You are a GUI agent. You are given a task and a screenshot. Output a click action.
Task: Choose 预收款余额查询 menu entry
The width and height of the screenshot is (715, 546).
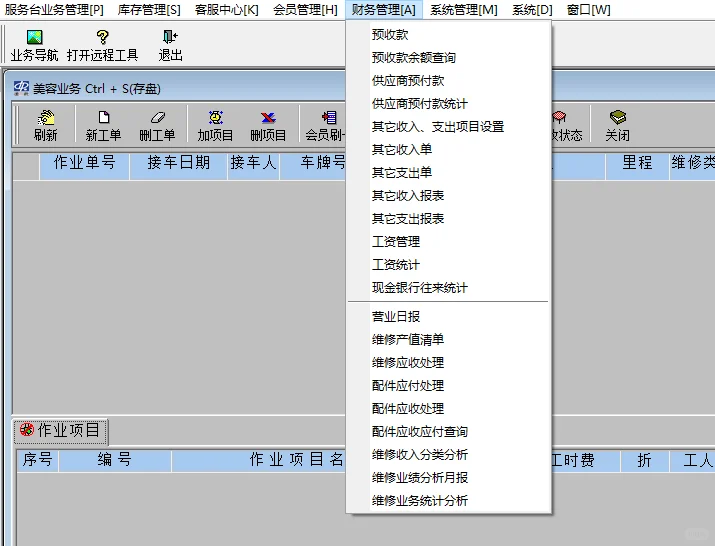tap(449, 57)
